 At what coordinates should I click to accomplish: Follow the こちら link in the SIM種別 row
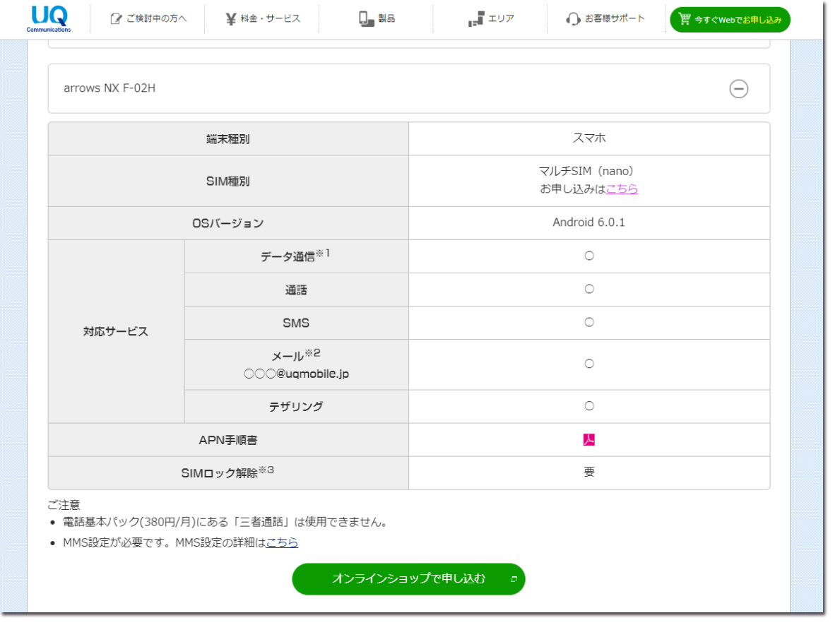pos(622,189)
